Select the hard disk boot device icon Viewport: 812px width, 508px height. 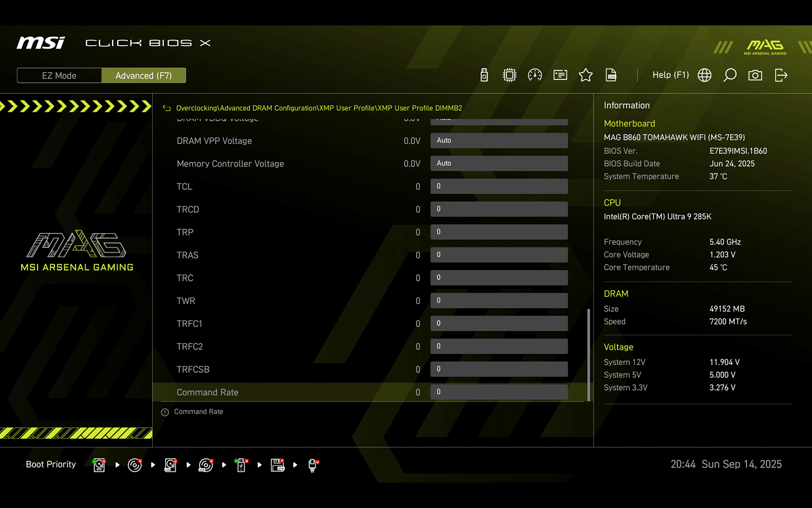coord(99,465)
